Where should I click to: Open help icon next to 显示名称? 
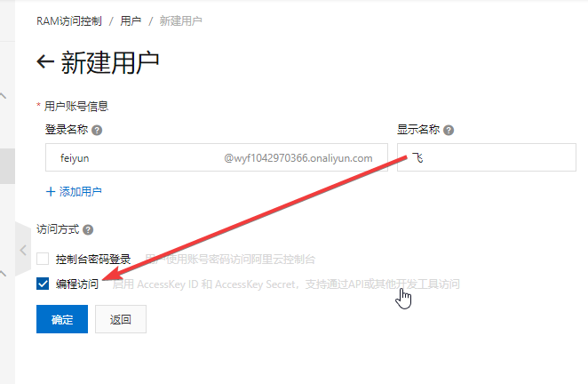tap(449, 131)
